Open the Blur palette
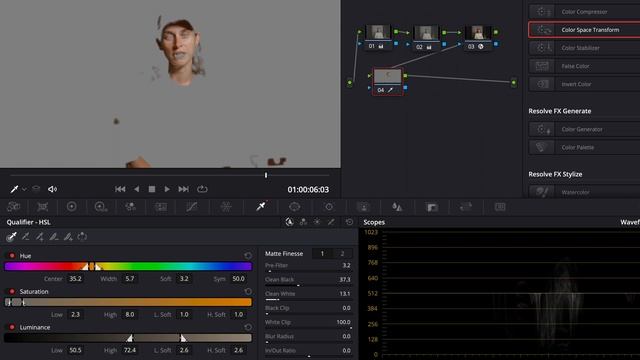Viewport: 640px width, 360px height. tap(397, 207)
